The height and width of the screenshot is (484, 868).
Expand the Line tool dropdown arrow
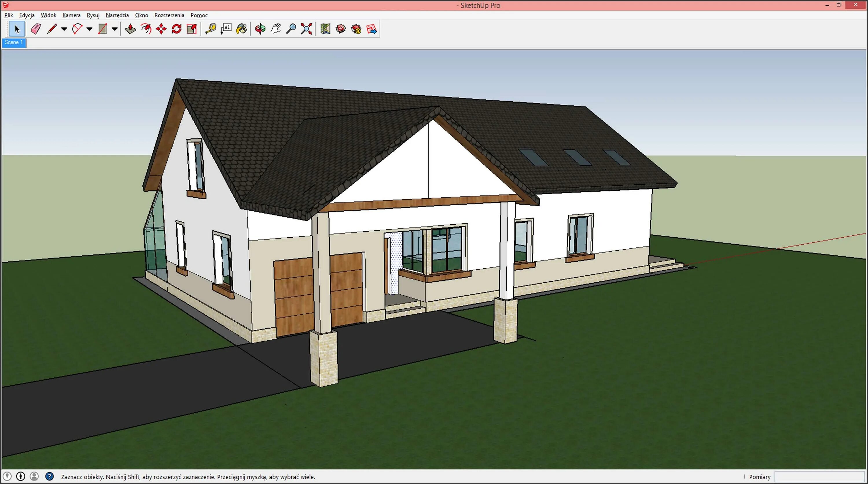coord(64,29)
